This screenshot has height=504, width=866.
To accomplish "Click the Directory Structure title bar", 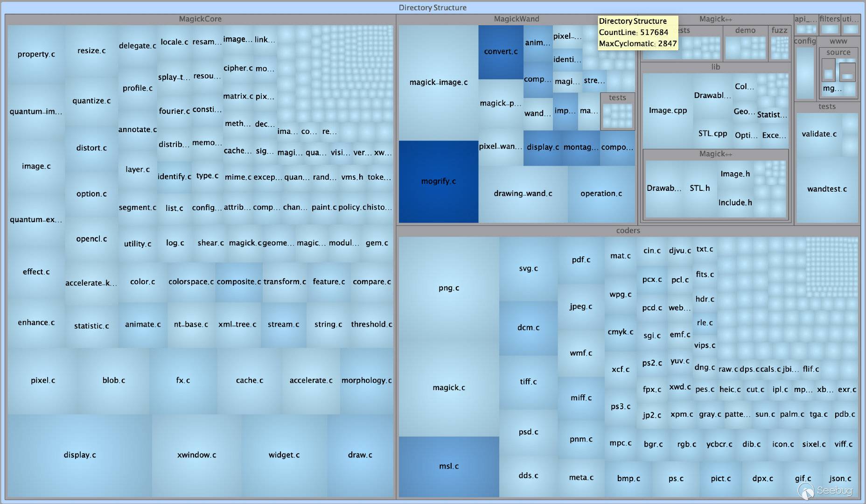I will point(433,8).
